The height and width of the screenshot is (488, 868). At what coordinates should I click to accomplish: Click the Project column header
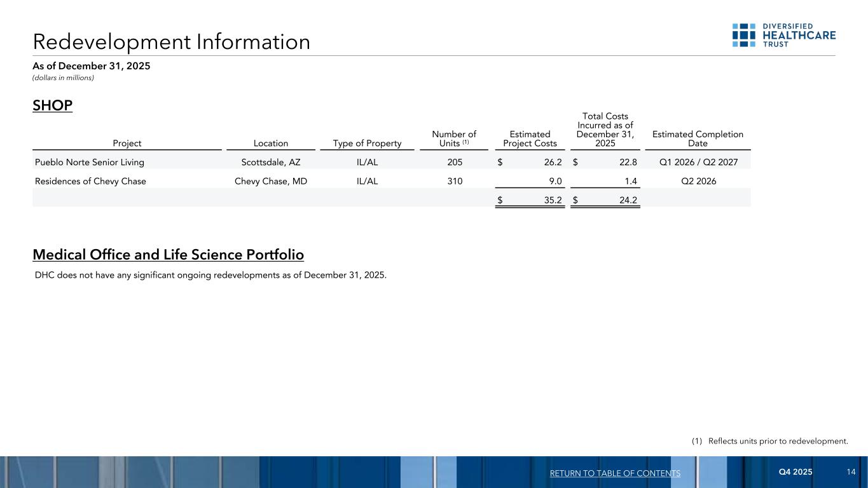click(x=127, y=144)
